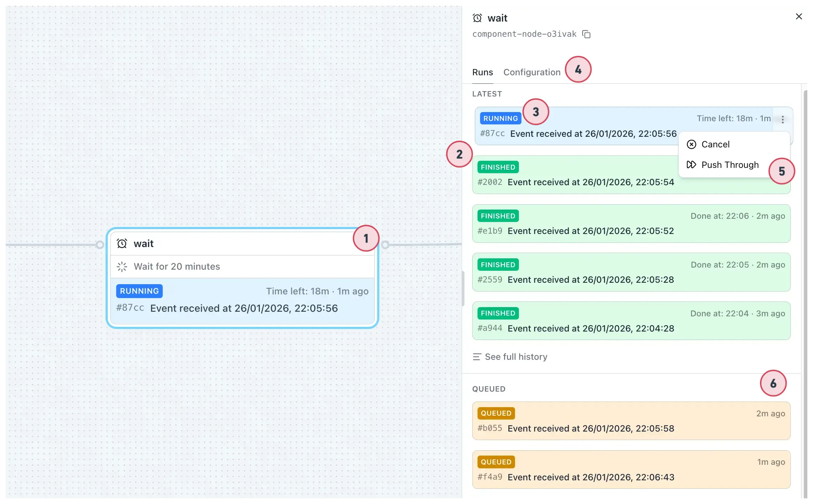Click the alarm clock icon beside the wait panel title
Image resolution: width=813 pixels, height=504 pixels.
click(478, 17)
